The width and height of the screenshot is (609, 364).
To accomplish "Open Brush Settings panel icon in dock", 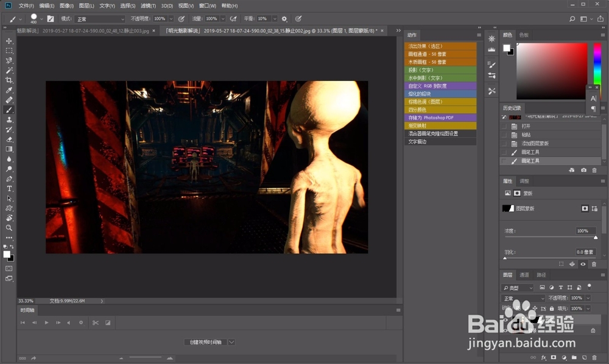I will [x=491, y=65].
